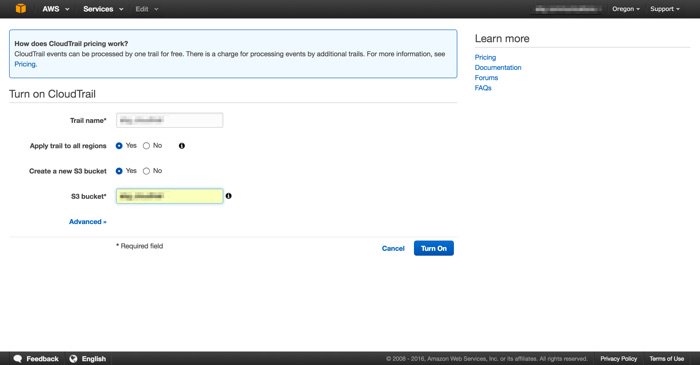Select No for Apply trail to all regions
Image resolution: width=700 pixels, height=365 pixels.
(x=146, y=146)
